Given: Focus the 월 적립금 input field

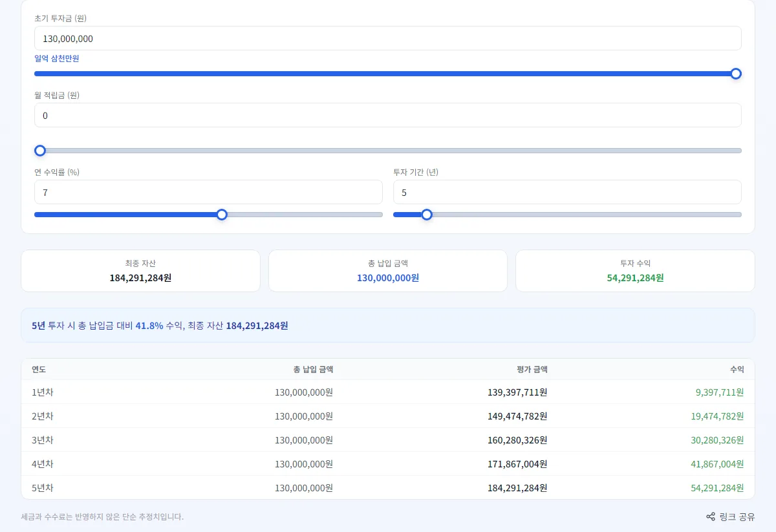Looking at the screenshot, I should coord(388,115).
